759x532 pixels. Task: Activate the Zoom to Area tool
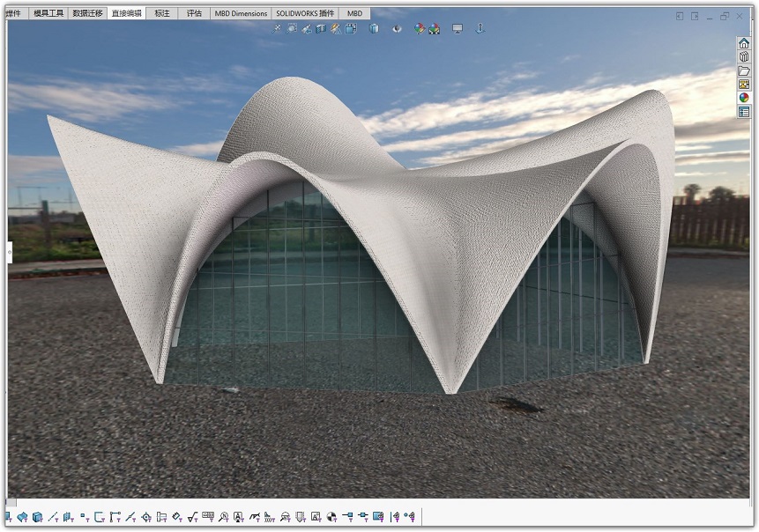point(292,29)
